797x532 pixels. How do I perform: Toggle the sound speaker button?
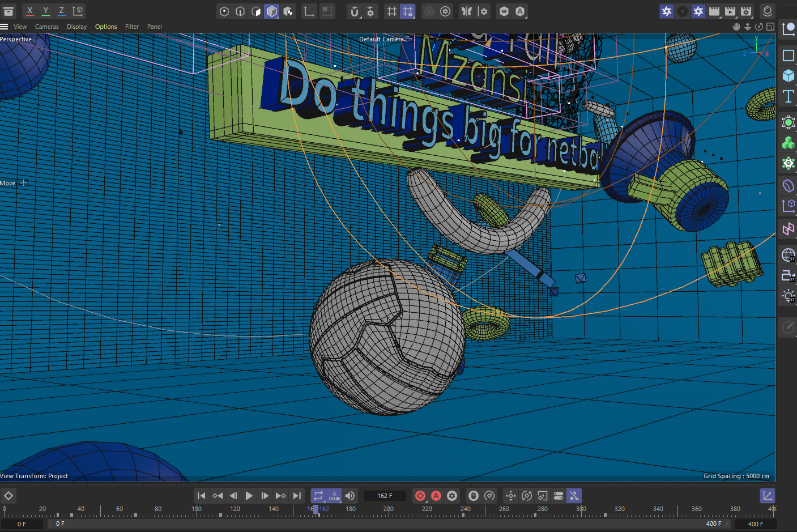(x=350, y=496)
